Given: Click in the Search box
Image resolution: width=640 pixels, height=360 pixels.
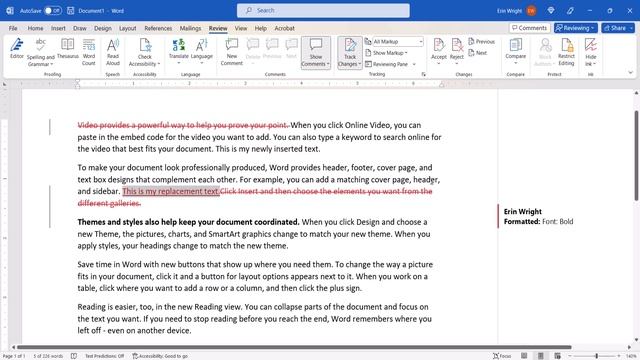Looking at the screenshot, I should click(x=323, y=10).
